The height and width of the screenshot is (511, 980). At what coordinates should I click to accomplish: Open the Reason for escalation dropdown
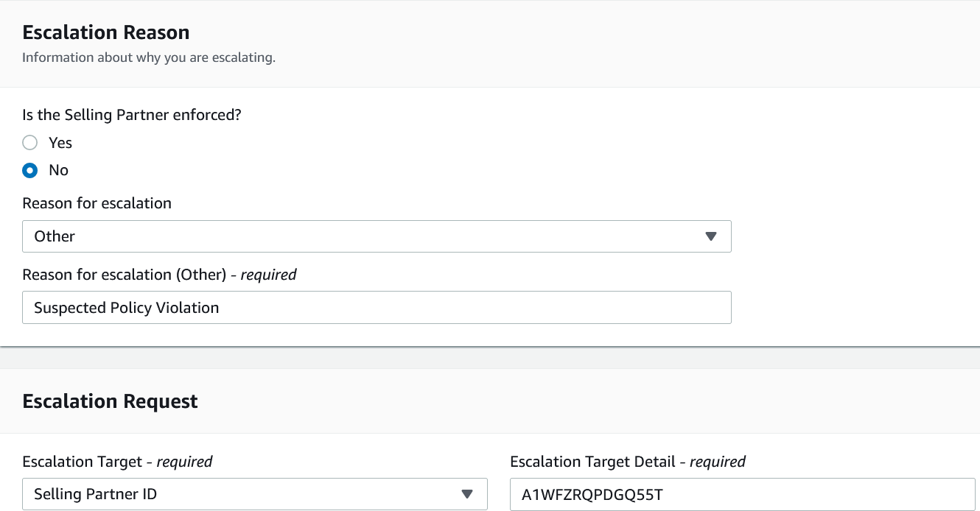point(376,236)
